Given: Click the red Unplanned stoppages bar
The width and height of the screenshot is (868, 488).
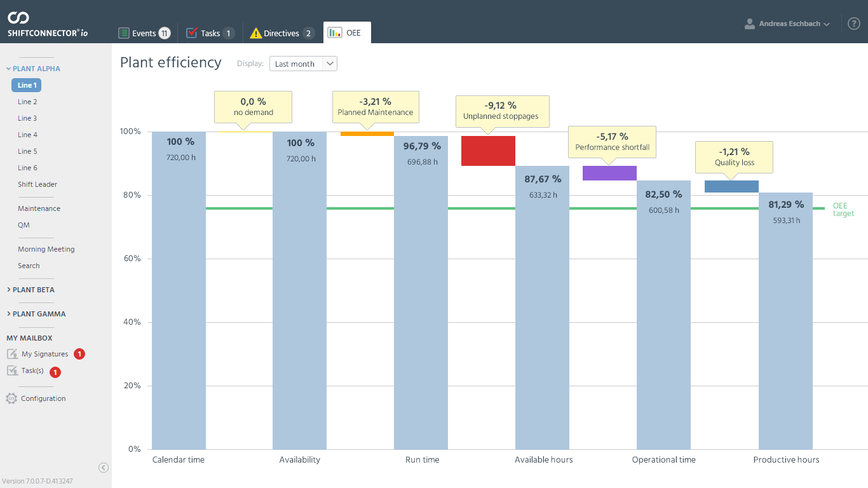Looking at the screenshot, I should point(488,151).
